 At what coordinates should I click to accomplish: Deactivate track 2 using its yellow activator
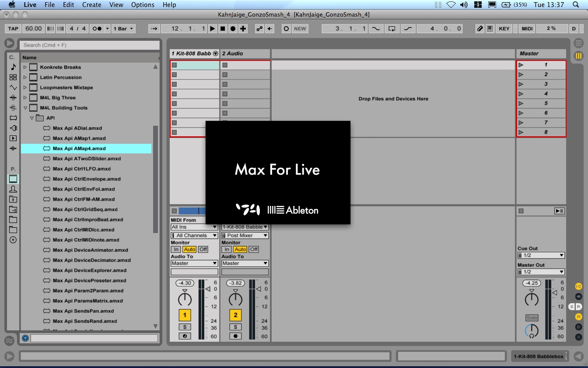[x=235, y=315]
